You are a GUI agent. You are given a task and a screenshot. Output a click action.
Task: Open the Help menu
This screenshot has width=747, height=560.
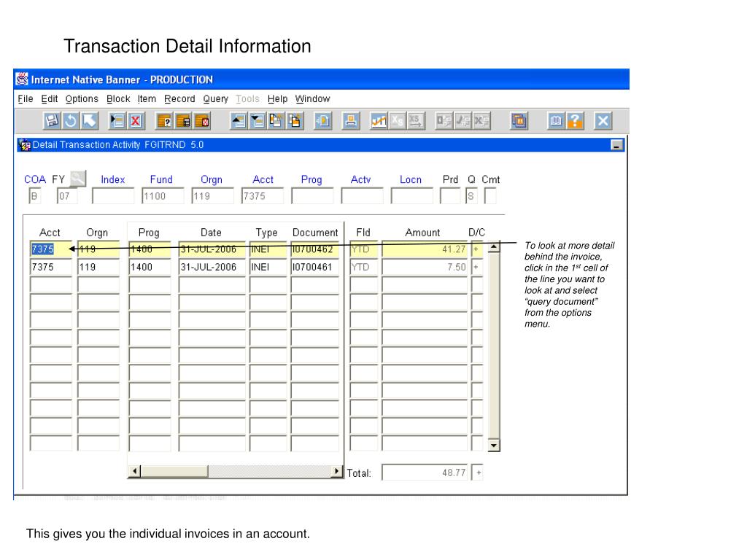[277, 98]
